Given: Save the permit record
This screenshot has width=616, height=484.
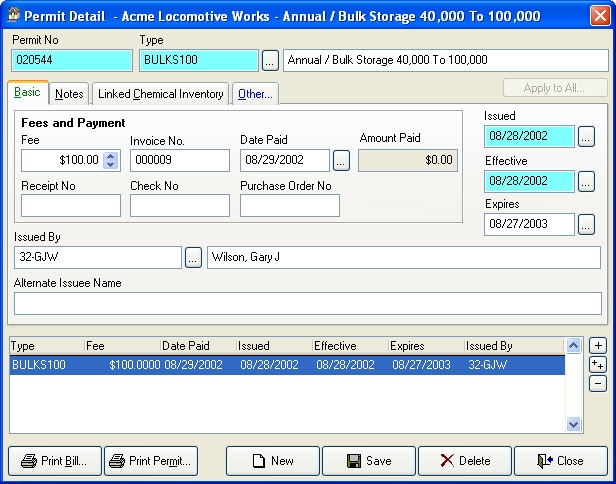Looking at the screenshot, I should (x=369, y=461).
